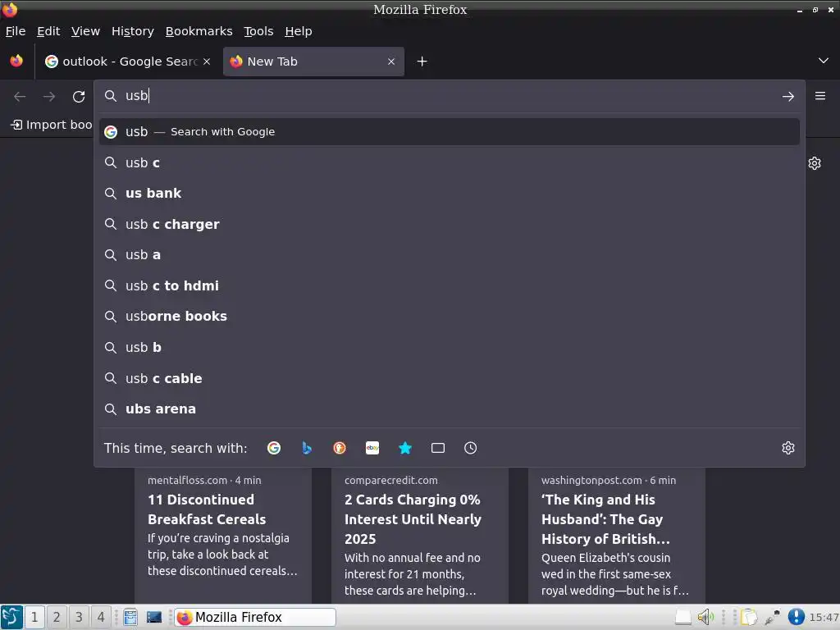Switch to workspace 1 in taskbar
840x630 pixels.
pos(34,617)
